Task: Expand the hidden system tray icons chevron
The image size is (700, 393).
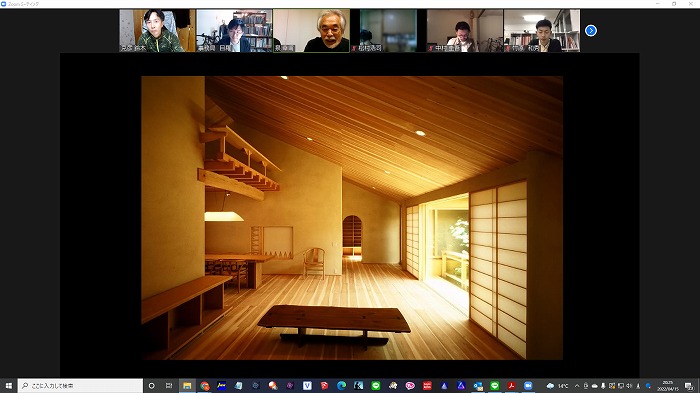Action: click(577, 385)
